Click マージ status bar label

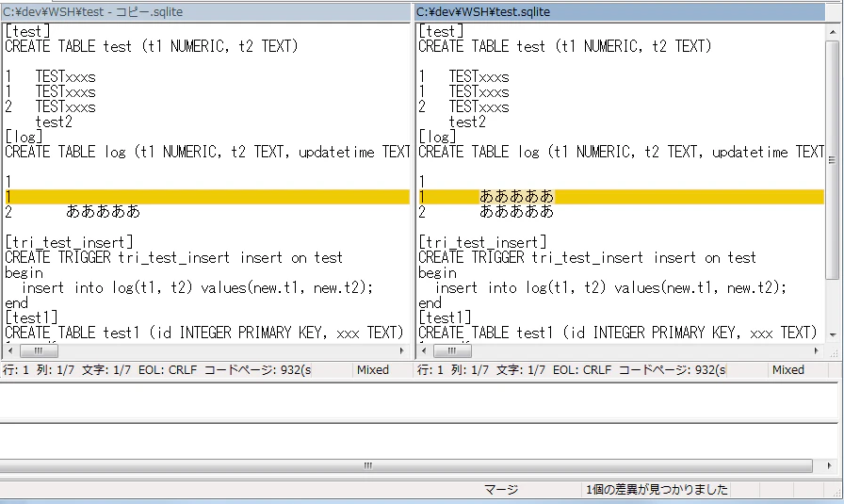point(501,490)
